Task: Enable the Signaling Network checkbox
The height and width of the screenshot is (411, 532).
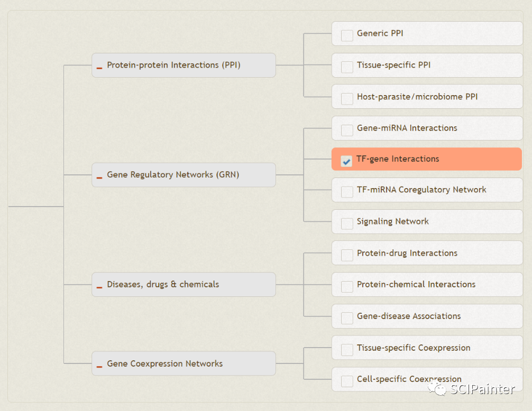Action: tap(347, 223)
